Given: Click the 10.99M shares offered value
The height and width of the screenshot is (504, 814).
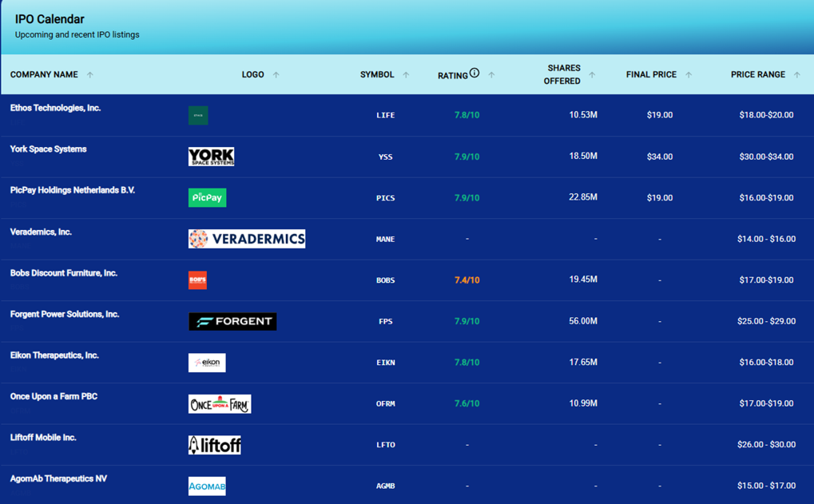Looking at the screenshot, I should 583,403.
